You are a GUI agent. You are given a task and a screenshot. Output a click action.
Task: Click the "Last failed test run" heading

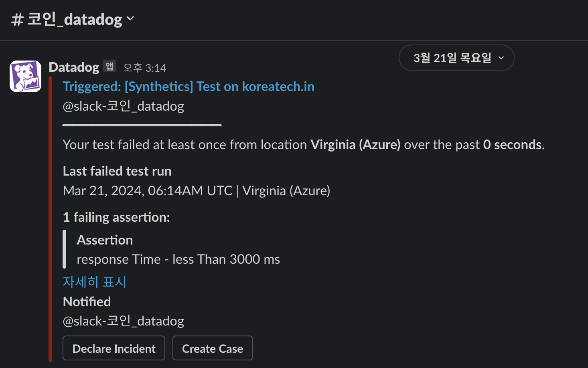(117, 171)
